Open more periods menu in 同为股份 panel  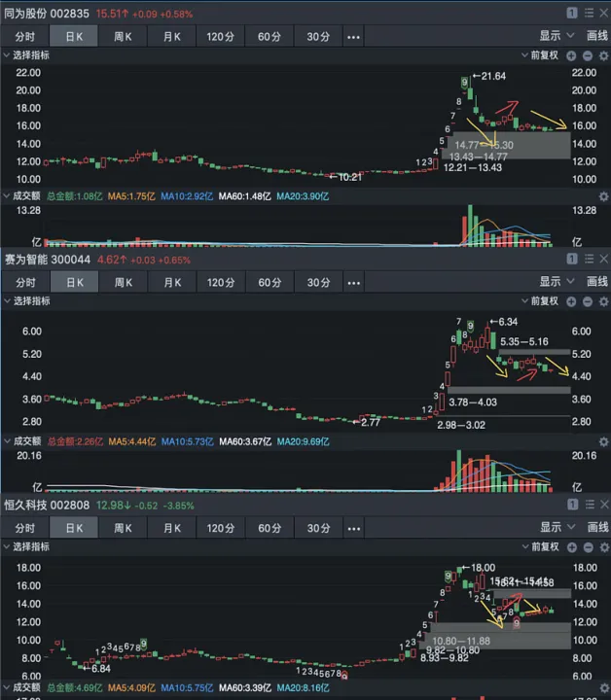(x=354, y=37)
